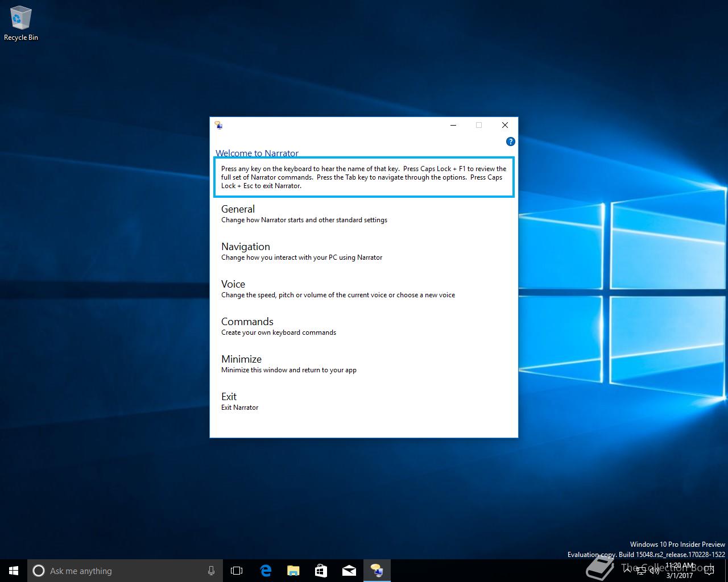
Task: Choose Exit to exit Narrator
Action: pos(239,401)
